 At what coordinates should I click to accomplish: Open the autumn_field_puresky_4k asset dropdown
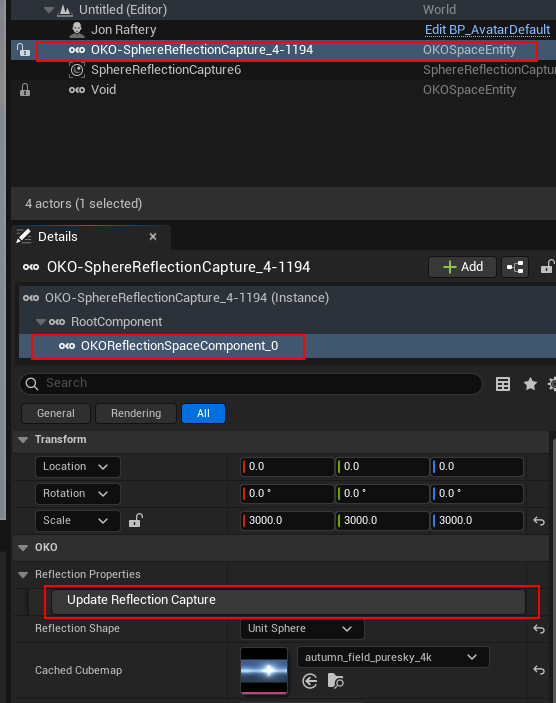tap(393, 657)
